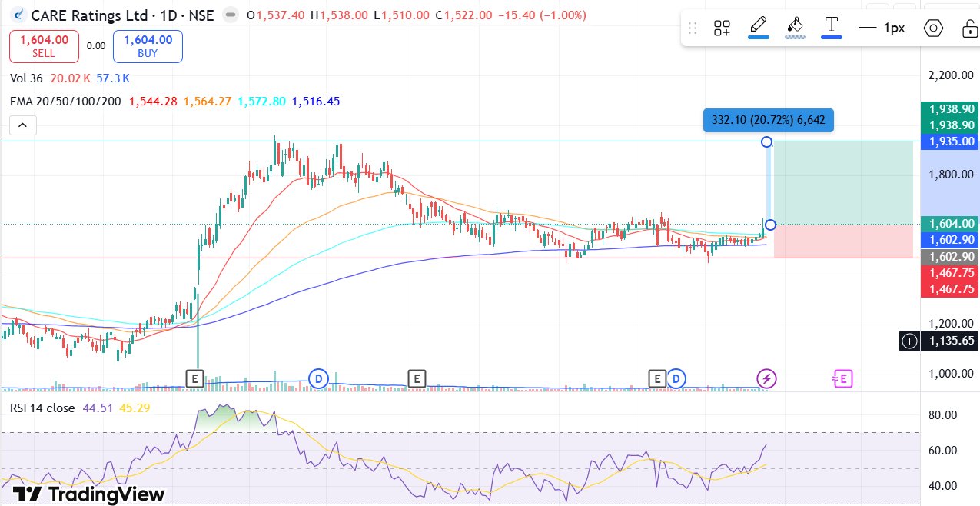
Task: Click the gray status pill beside NSE
Action: (x=229, y=15)
